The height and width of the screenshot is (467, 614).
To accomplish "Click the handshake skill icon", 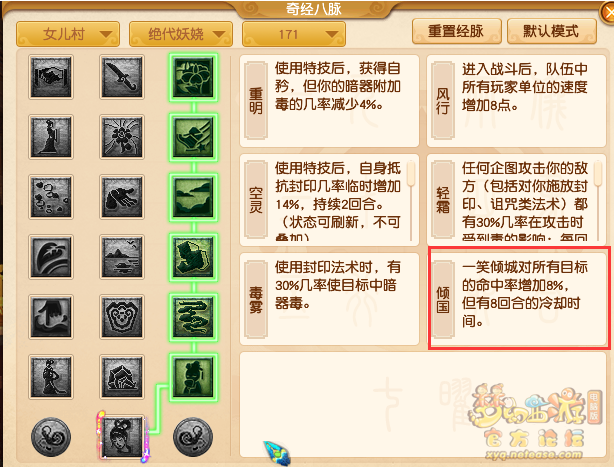I will pos(51,77).
